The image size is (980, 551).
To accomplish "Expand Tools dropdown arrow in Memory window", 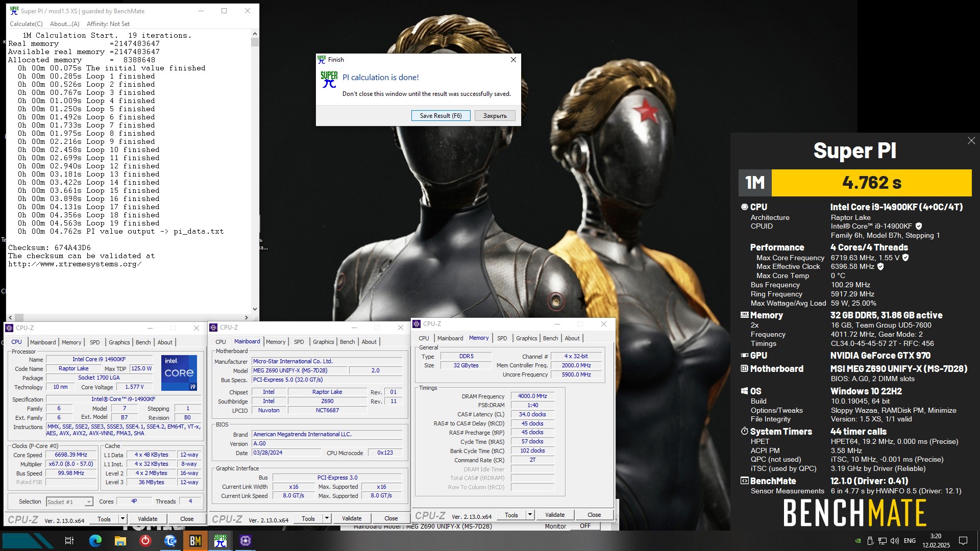I will click(x=530, y=515).
